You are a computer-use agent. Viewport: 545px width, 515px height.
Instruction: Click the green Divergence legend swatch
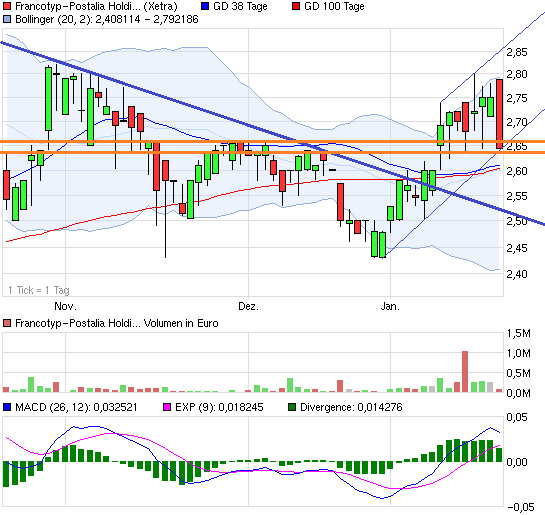292,407
